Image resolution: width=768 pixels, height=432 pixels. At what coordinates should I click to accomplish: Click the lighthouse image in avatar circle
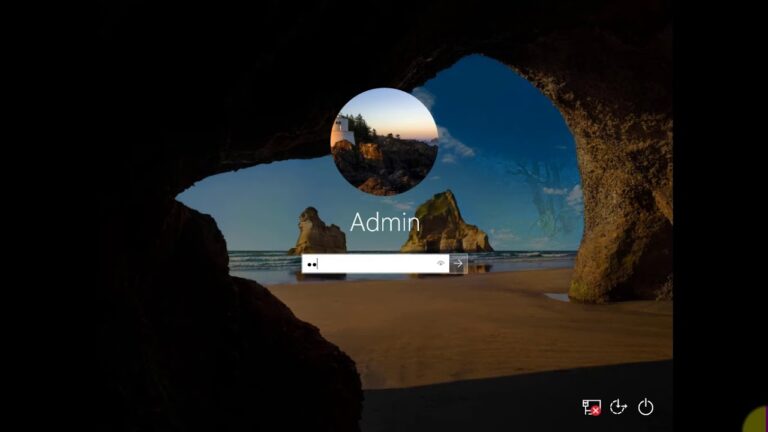click(344, 129)
